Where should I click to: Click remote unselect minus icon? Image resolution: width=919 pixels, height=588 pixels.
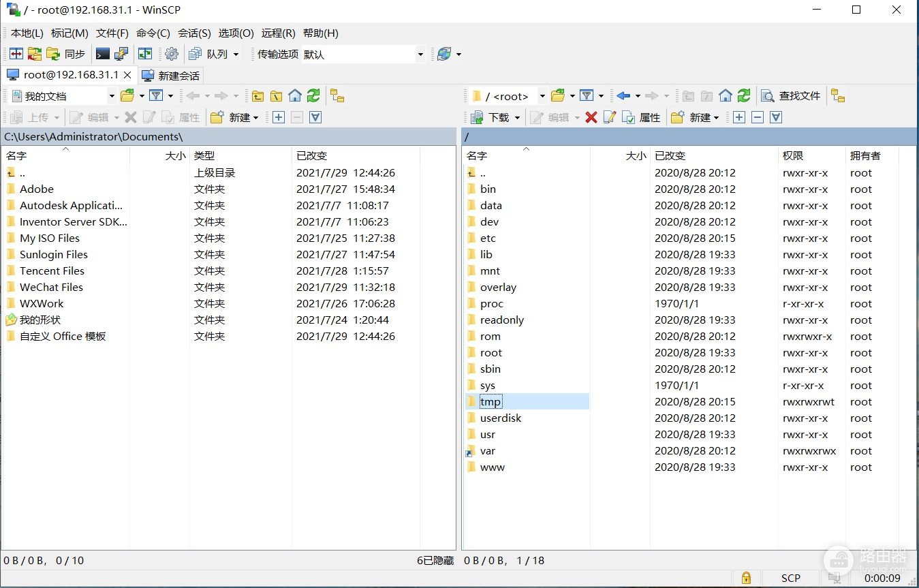point(758,117)
